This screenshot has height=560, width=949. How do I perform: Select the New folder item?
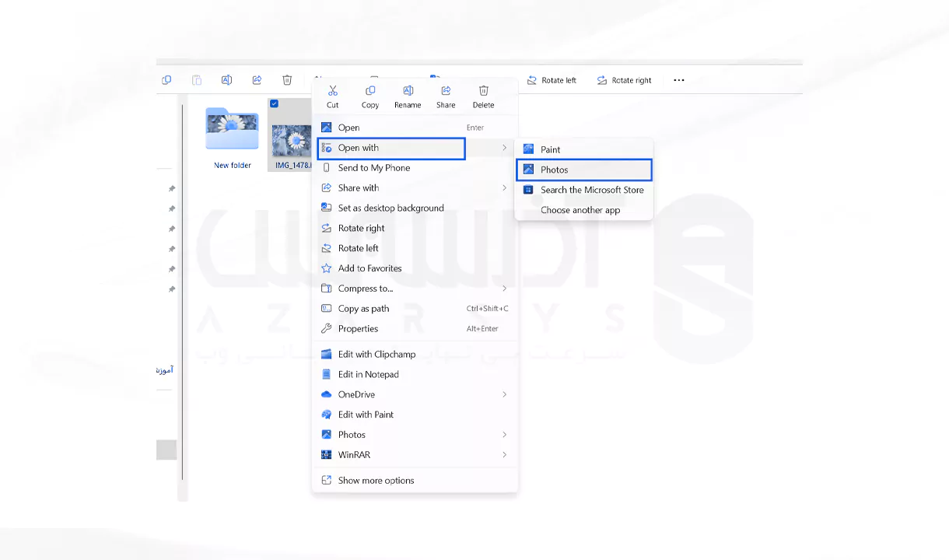(233, 138)
